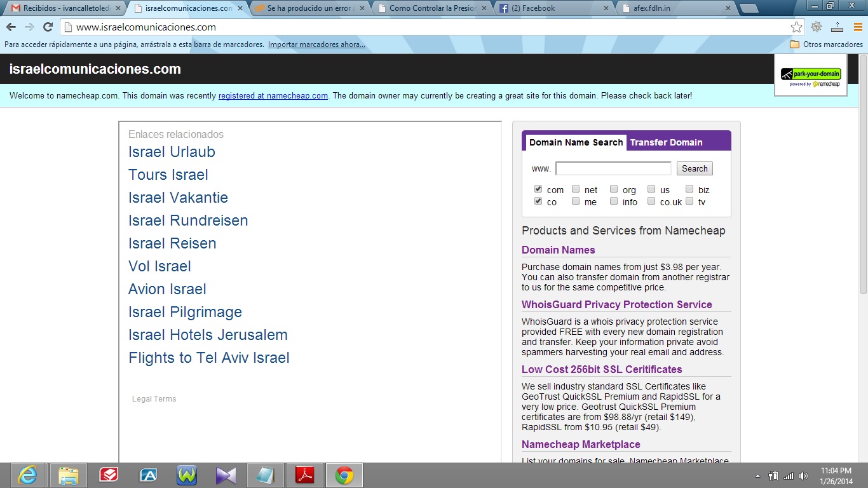The image size is (868, 488).
Task: Uncheck the co domain checkbox
Action: pos(538,201)
